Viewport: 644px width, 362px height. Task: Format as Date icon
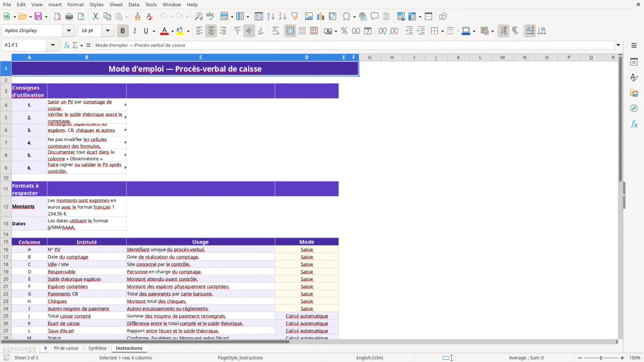[368, 31]
